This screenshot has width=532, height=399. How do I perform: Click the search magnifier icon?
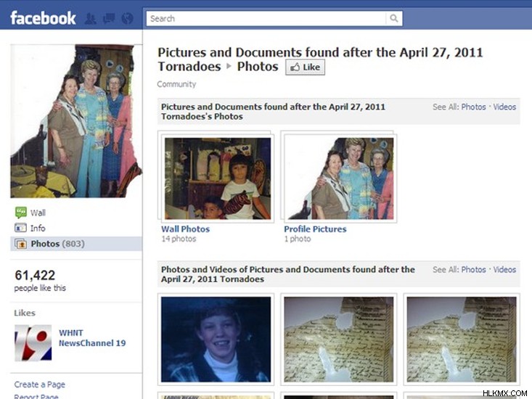(x=393, y=18)
